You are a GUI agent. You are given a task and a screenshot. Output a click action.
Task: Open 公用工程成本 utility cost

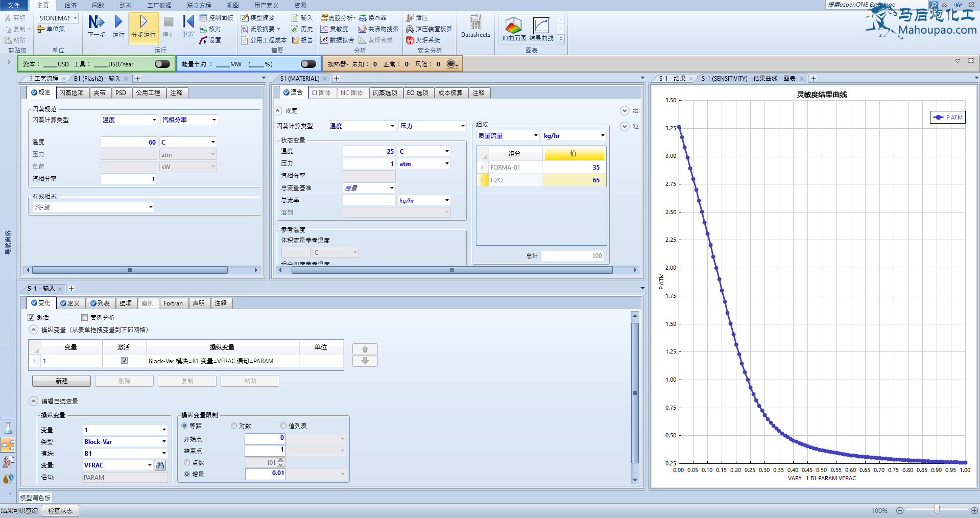[x=264, y=40]
